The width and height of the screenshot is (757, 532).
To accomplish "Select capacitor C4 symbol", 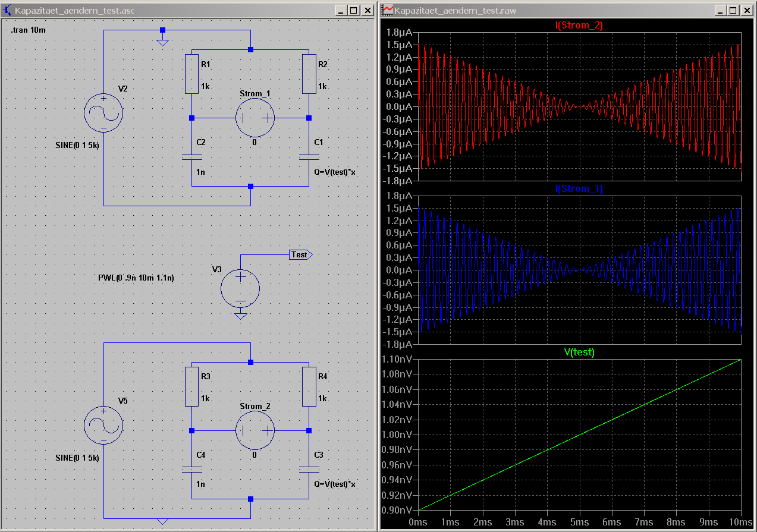I will click(191, 470).
